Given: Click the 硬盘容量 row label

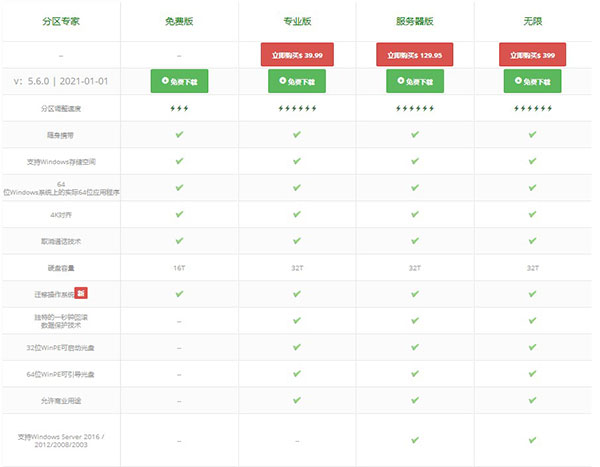Looking at the screenshot, I should [x=61, y=268].
